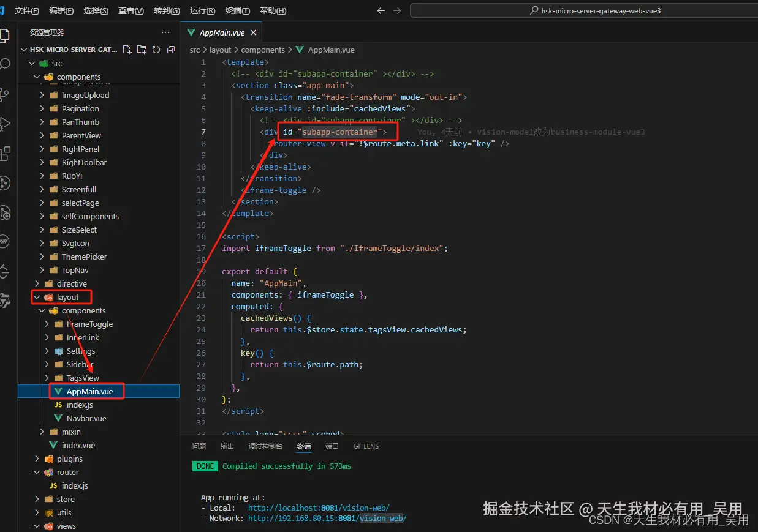
Task: Switch to the 输出 panel tab
Action: pos(227,446)
